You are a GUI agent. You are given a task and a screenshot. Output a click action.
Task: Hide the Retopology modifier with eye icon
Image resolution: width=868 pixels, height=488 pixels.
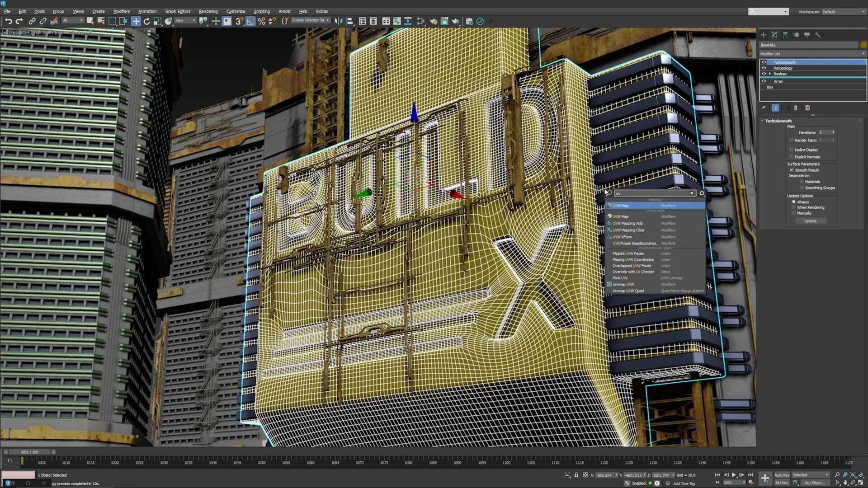pos(764,68)
